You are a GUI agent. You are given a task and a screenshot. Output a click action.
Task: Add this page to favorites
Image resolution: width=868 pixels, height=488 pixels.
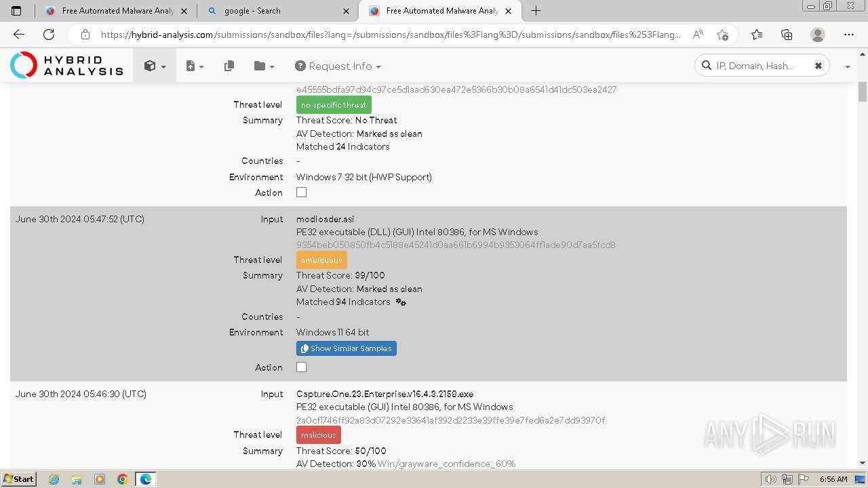point(722,35)
